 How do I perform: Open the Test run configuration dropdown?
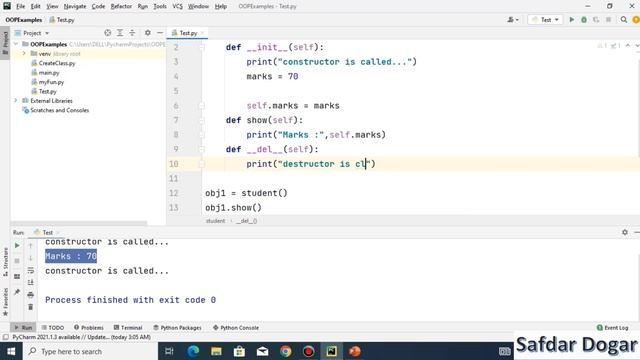coord(545,20)
